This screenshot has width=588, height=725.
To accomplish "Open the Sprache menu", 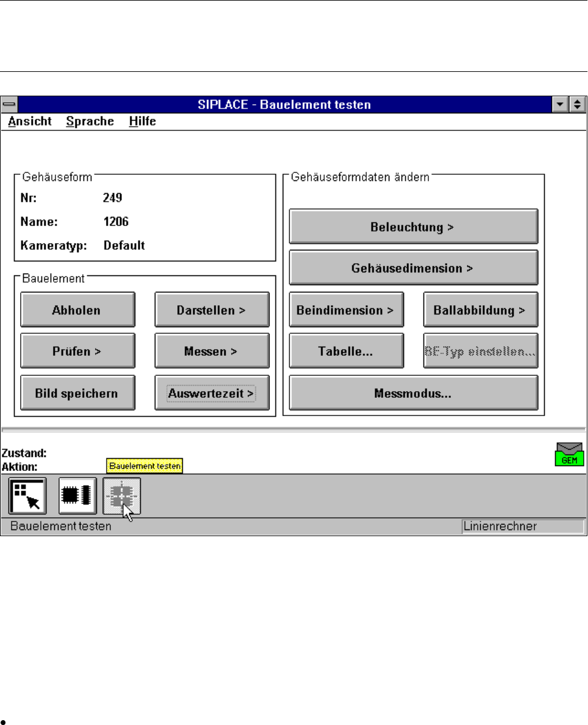I will point(90,121).
